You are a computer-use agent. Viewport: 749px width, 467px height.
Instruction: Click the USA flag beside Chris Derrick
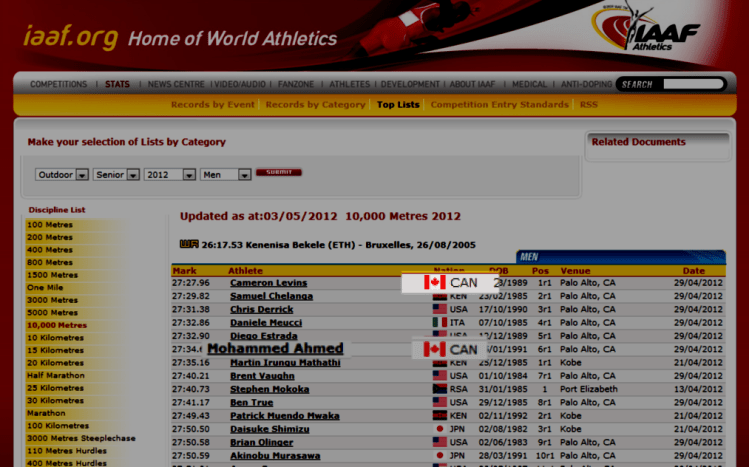click(x=439, y=310)
